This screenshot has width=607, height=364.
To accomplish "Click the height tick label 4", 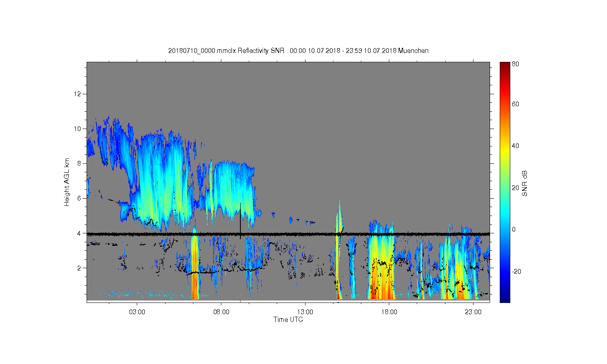I will (79, 233).
